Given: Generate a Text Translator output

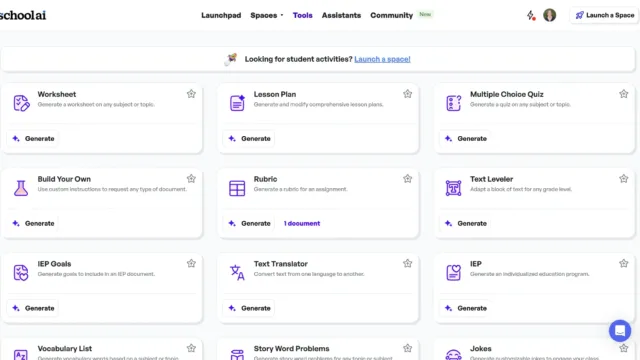Looking at the screenshot, I should (x=249, y=308).
